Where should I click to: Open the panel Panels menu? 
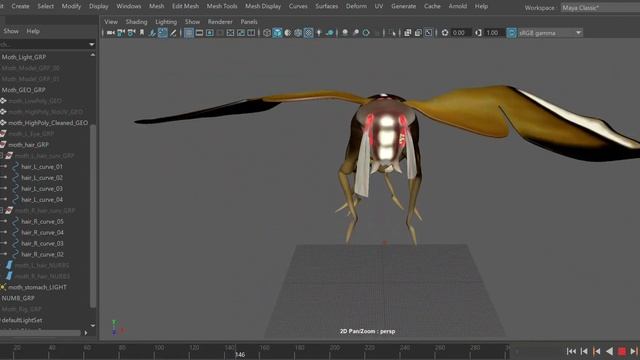coord(249,22)
